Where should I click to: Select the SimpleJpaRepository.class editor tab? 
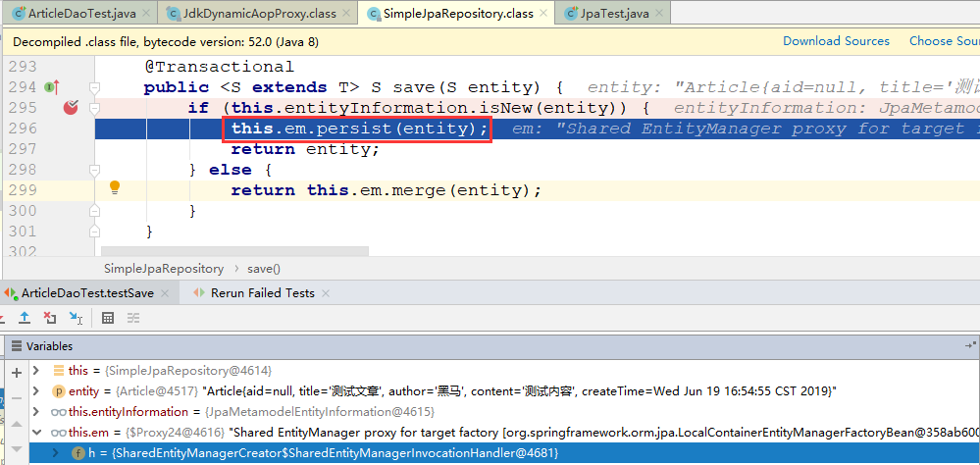click(456, 13)
